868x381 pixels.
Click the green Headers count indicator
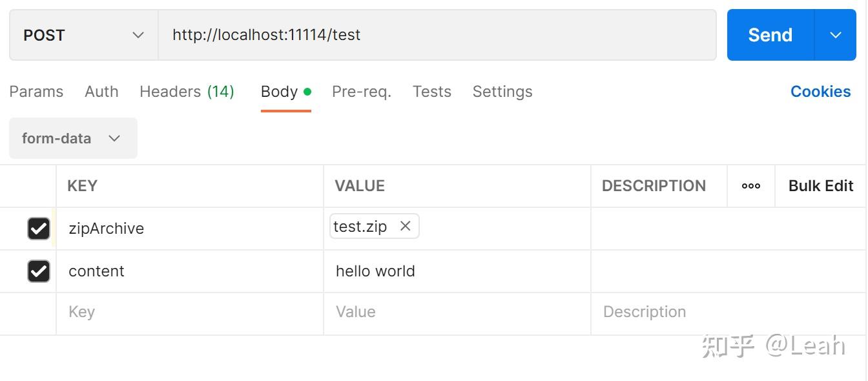[222, 91]
